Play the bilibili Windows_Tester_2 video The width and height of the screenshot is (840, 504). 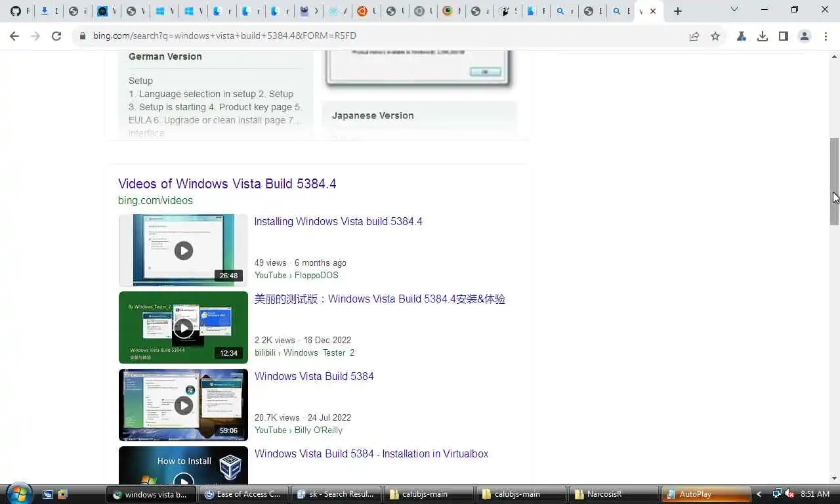[183, 327]
